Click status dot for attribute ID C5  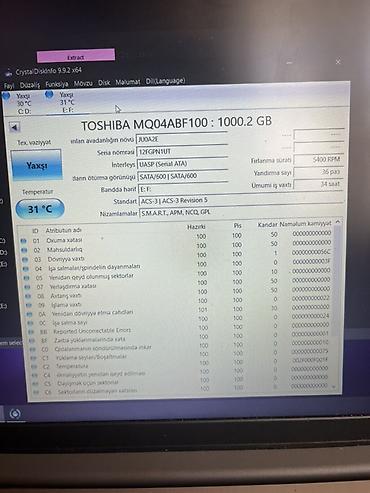click(x=35, y=384)
